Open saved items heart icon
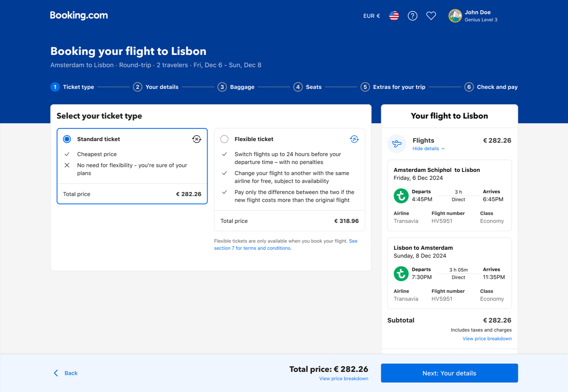568x392 pixels. [431, 16]
